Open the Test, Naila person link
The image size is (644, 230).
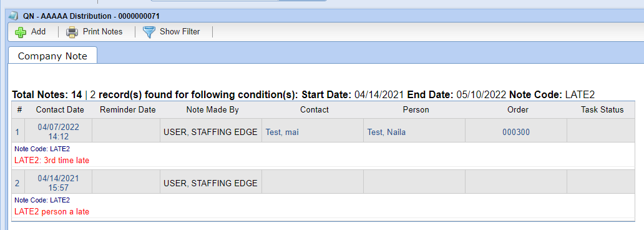tap(386, 132)
